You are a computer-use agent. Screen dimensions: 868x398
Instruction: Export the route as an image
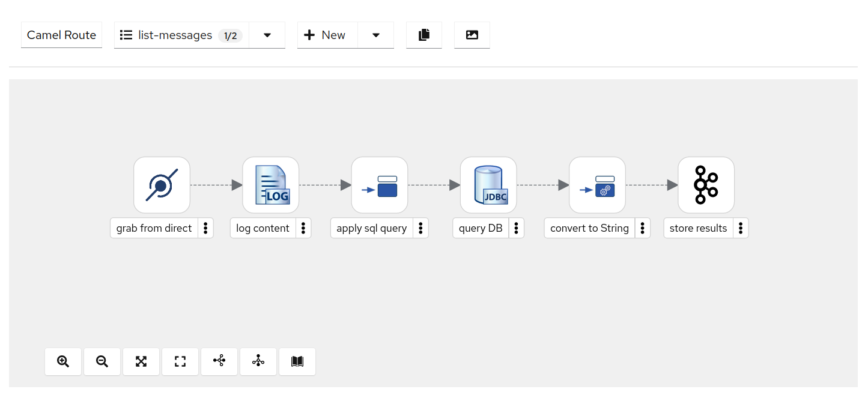click(472, 35)
